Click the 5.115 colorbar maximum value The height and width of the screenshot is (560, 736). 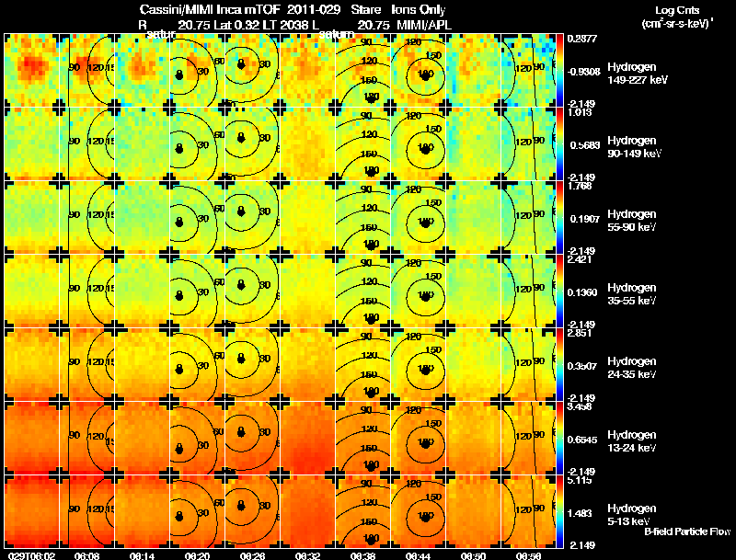(580, 480)
